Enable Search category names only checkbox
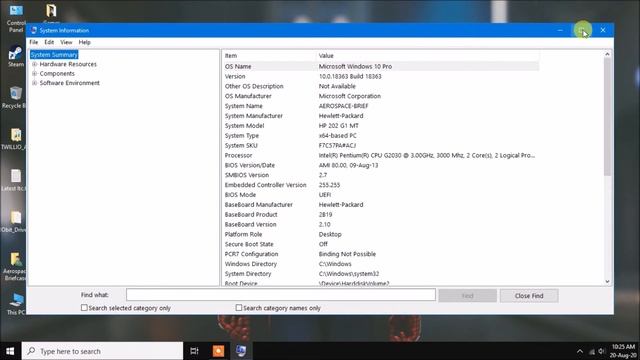 click(239, 308)
